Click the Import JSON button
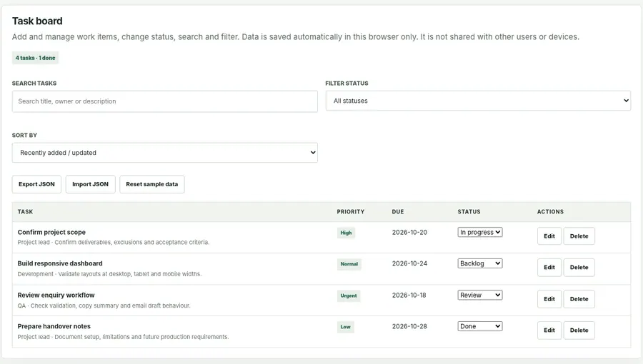 [90, 184]
